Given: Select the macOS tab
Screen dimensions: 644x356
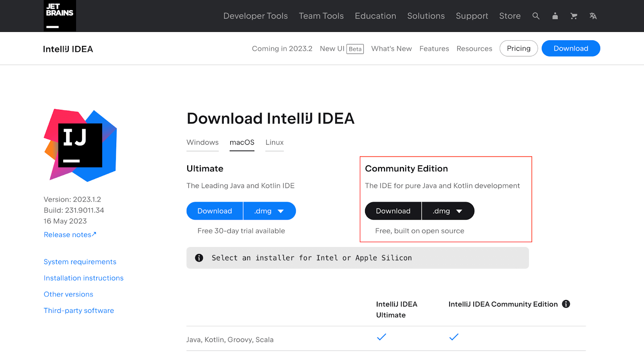Looking at the screenshot, I should pos(242,142).
